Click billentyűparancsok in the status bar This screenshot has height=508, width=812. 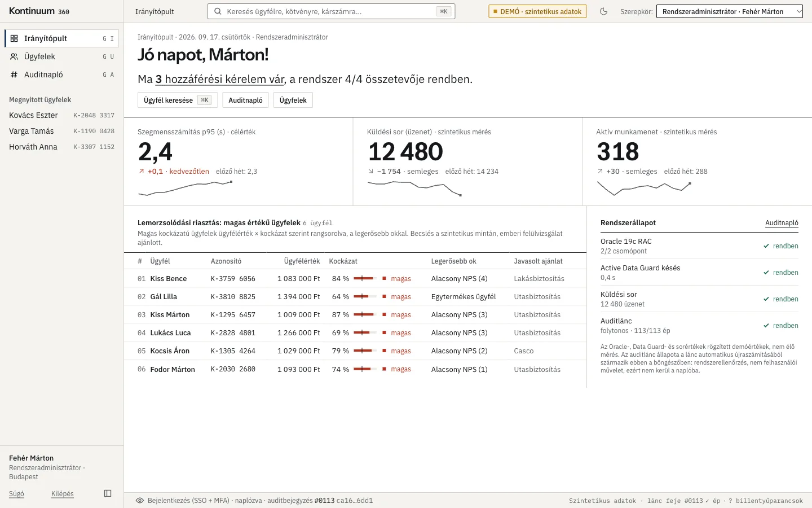[769, 501]
